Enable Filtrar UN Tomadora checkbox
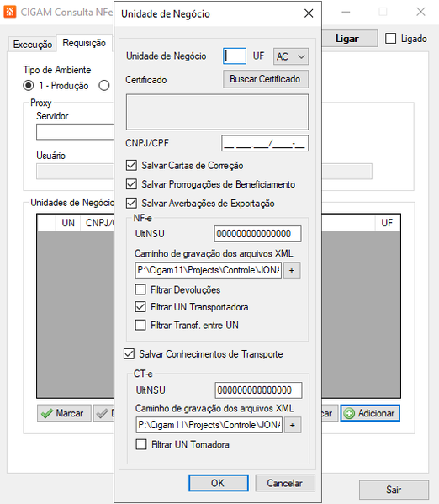The image size is (439, 504). point(141,444)
